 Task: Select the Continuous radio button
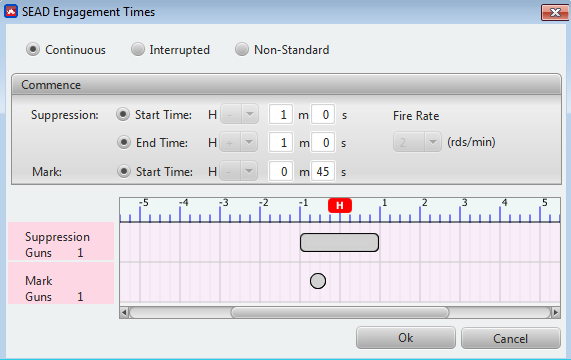pyautogui.click(x=33, y=49)
